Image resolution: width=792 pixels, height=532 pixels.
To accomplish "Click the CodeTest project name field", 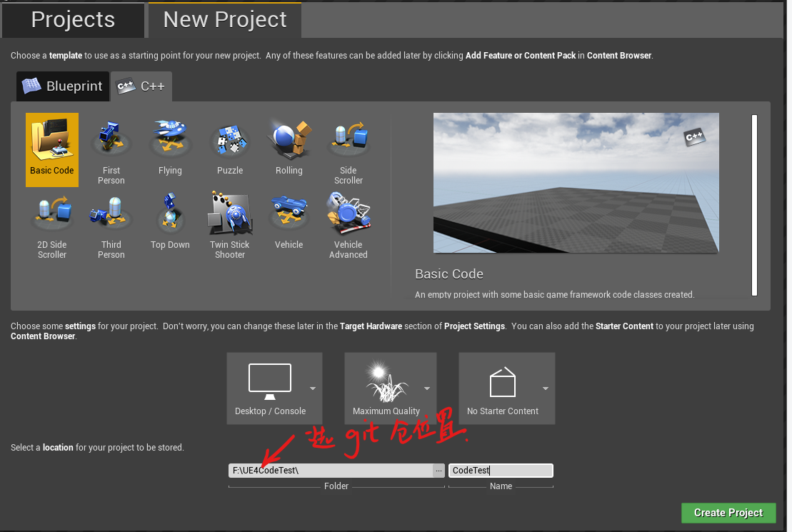I will pos(500,470).
